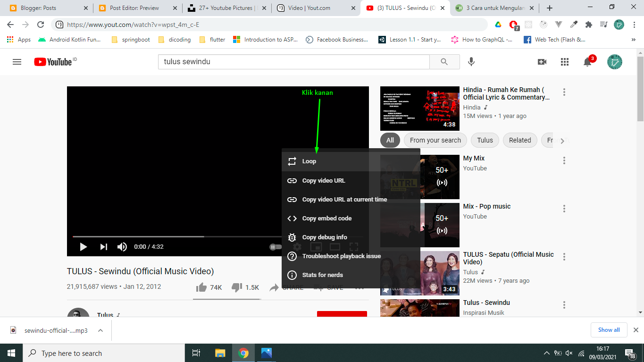Open sewindu-official mp3 download options arrow
The image size is (644, 362).
tap(100, 330)
